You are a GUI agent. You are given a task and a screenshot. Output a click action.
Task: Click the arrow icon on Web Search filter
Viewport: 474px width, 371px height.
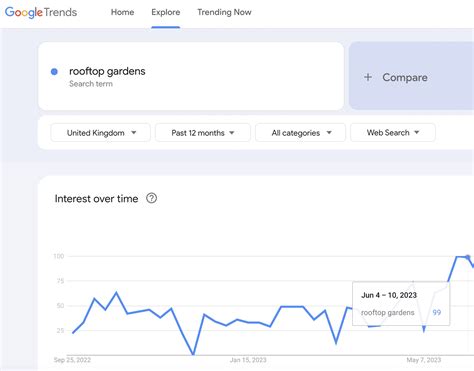click(417, 132)
